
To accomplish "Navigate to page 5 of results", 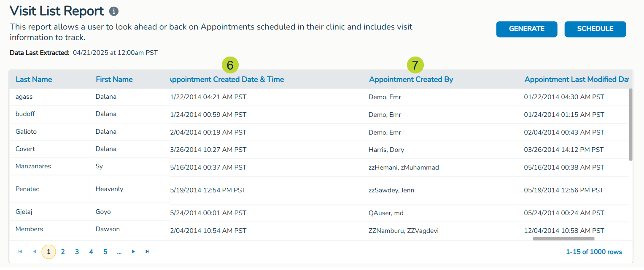I will tap(105, 252).
